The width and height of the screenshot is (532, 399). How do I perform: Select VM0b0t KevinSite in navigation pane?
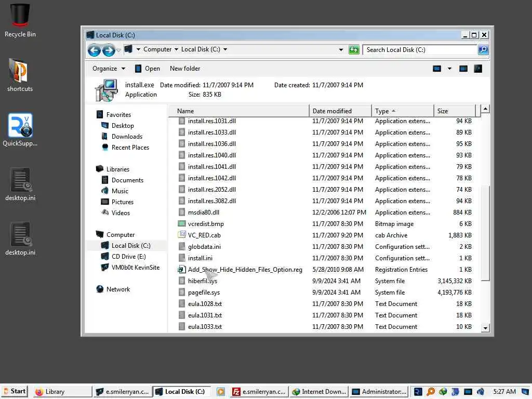coord(136,268)
